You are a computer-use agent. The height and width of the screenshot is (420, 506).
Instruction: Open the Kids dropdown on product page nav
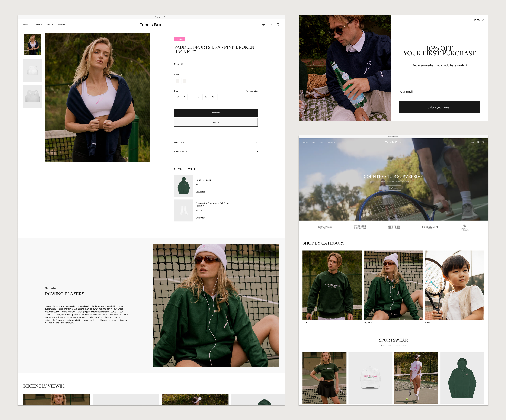50,25
